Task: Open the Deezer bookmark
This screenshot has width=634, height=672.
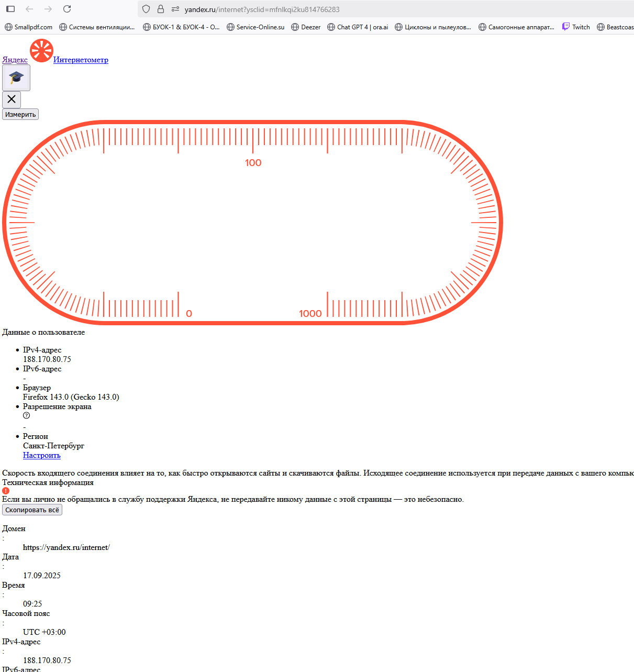Action: tap(306, 27)
